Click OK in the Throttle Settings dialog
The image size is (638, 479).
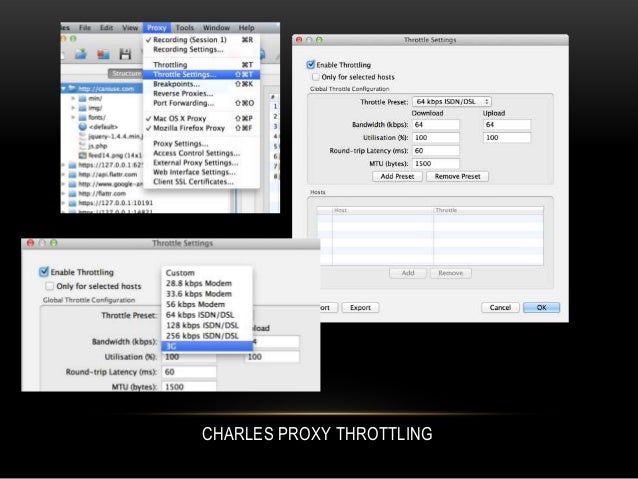coord(542,307)
